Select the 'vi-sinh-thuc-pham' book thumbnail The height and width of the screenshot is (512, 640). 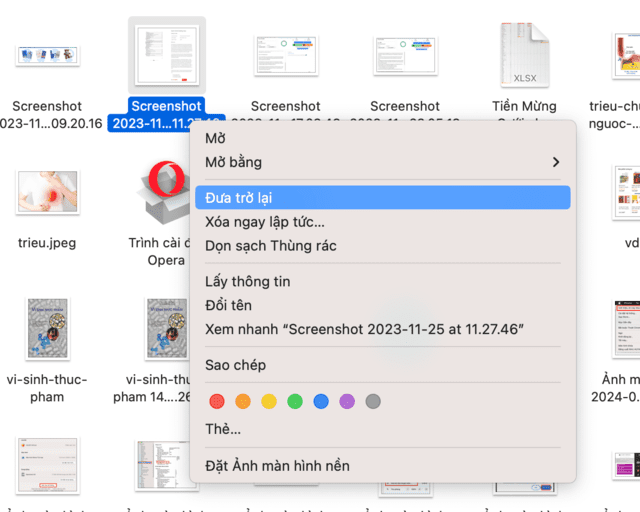[x=47, y=328]
